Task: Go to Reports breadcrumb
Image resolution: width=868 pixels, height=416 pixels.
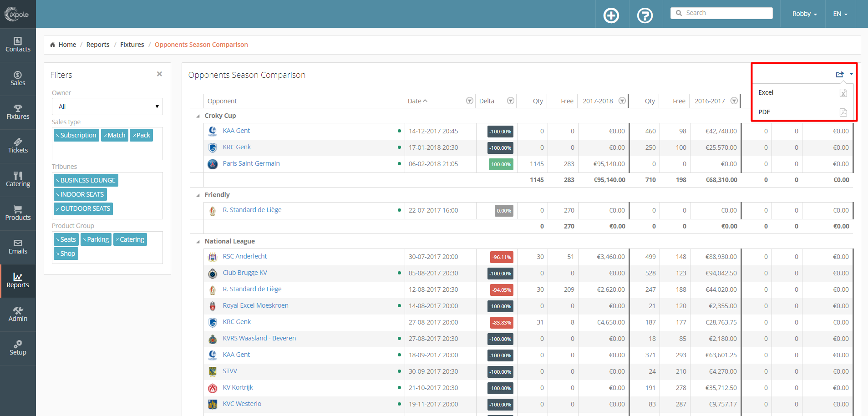Action: [x=98, y=45]
